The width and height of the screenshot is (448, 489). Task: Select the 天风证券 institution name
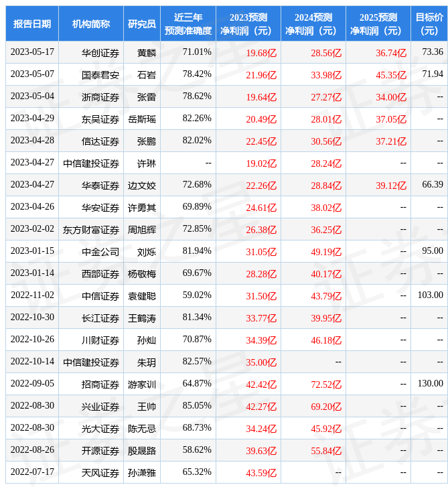pyautogui.click(x=100, y=472)
